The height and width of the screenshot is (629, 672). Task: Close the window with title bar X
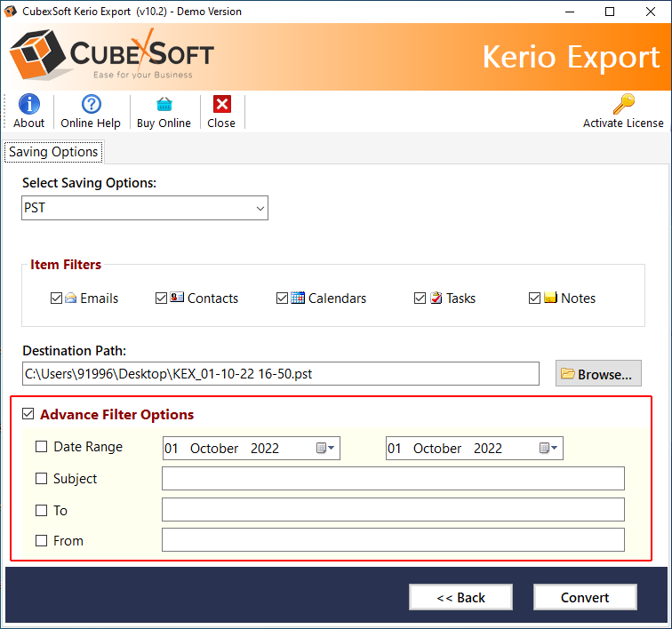[650, 12]
